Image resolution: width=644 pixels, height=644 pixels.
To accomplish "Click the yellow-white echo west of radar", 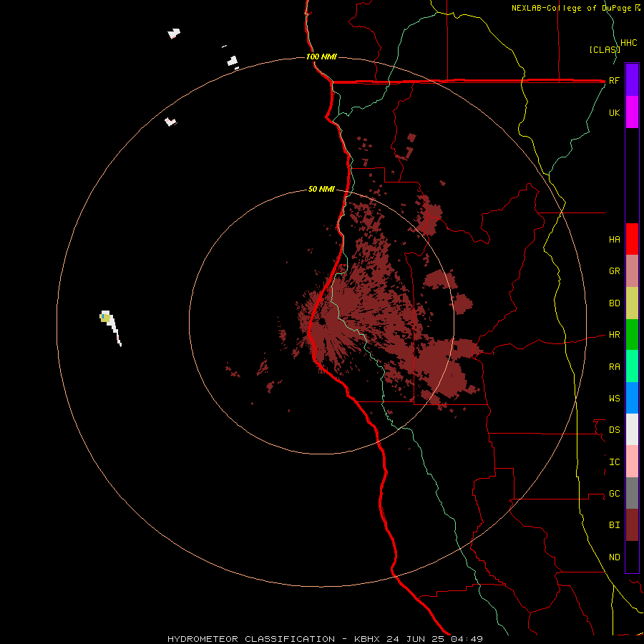I will point(110,327).
